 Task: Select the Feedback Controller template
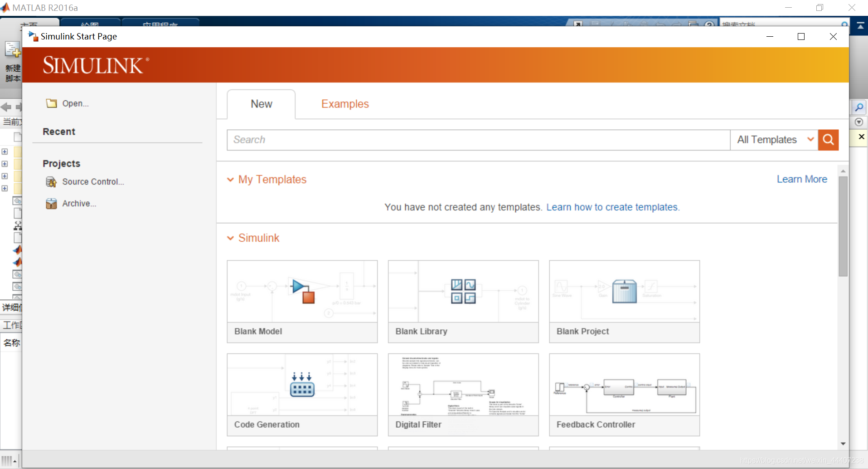pyautogui.click(x=625, y=395)
